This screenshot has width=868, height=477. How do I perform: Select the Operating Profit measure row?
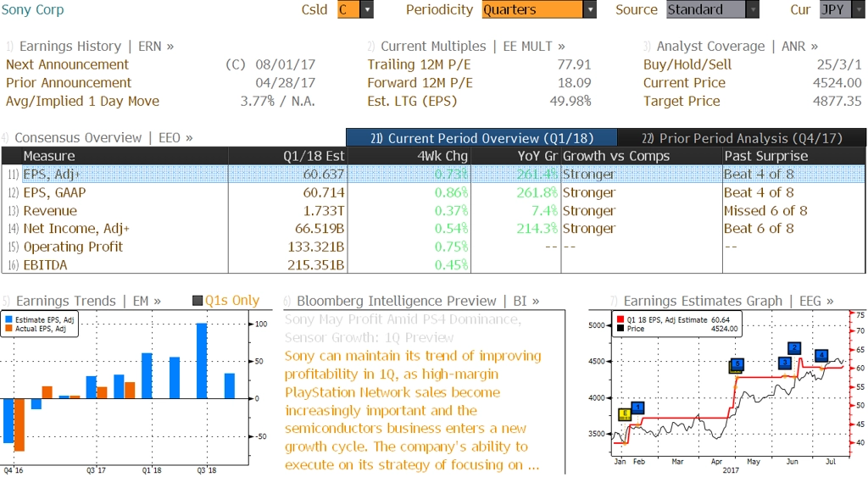433,247
